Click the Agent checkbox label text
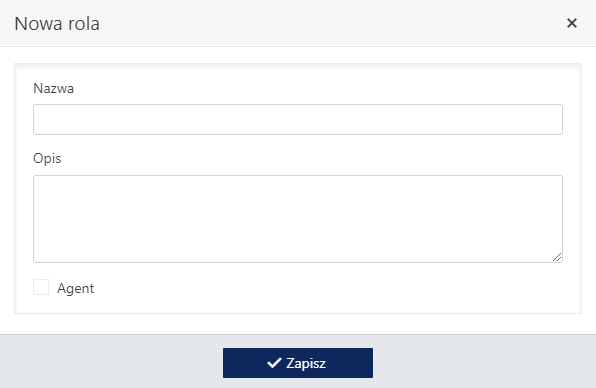Image resolution: width=596 pixels, height=388 pixels. 76,288
